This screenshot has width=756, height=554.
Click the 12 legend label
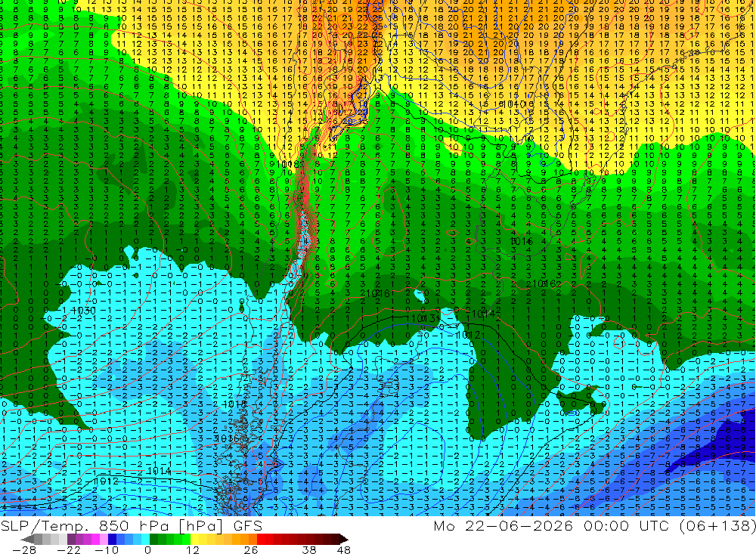tap(193, 549)
